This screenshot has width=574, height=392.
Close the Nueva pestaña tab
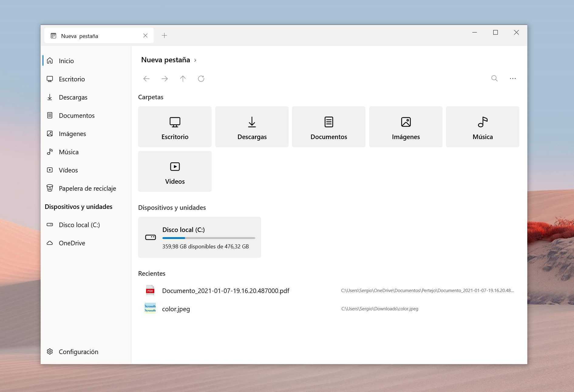pyautogui.click(x=145, y=36)
